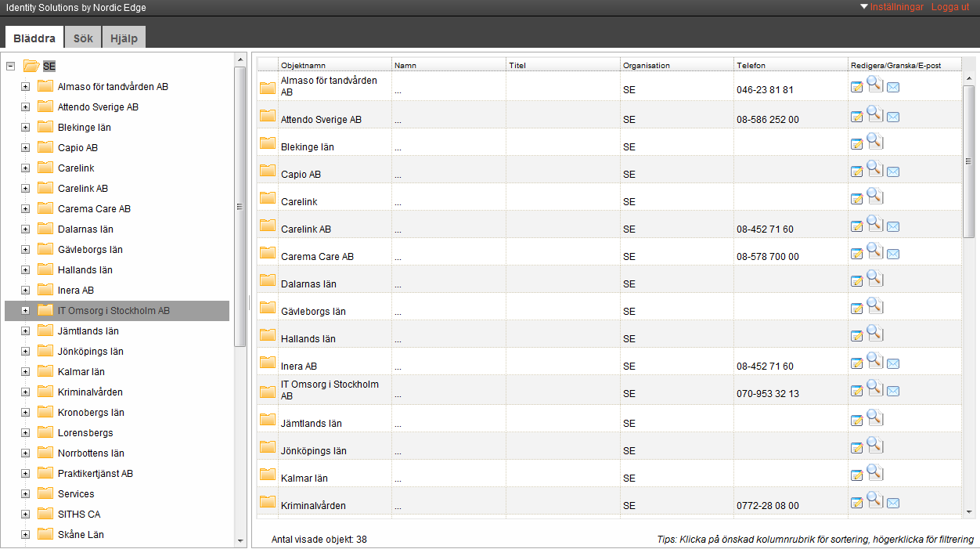Click the open folder icon for SE root
The width and height of the screenshot is (980, 549).
(x=31, y=66)
